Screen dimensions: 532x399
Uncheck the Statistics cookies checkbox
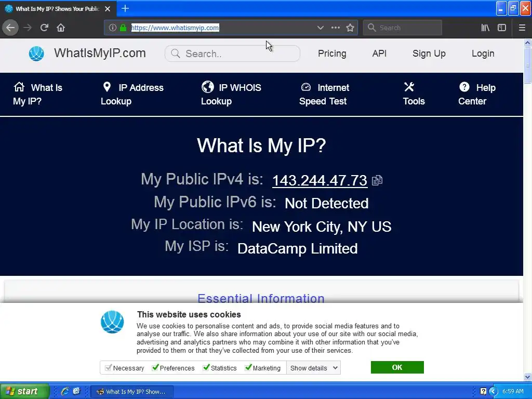point(206,368)
